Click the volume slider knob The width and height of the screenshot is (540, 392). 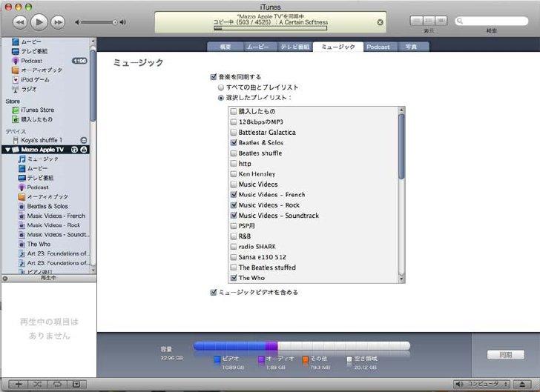[x=115, y=22]
